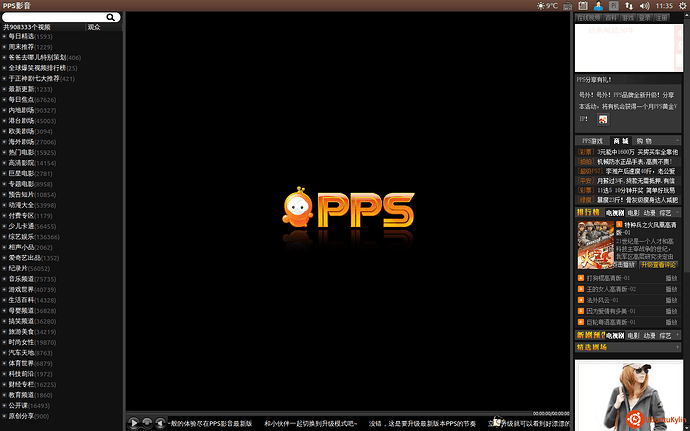The width and height of the screenshot is (690, 431).
Task: Open the system settings gear icon
Action: (683, 6)
